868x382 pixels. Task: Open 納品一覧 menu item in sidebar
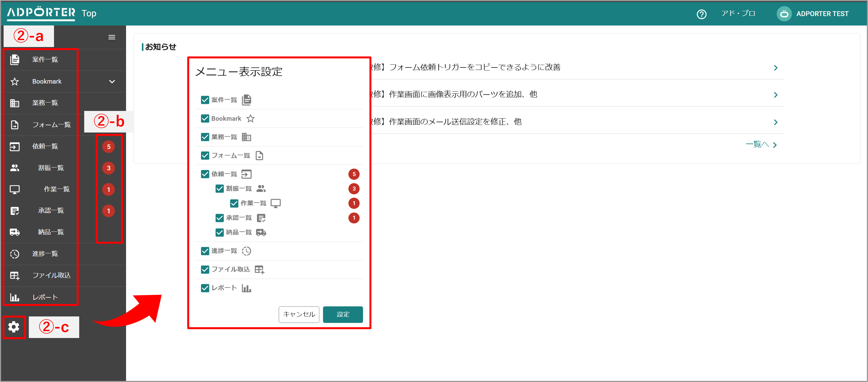point(51,232)
